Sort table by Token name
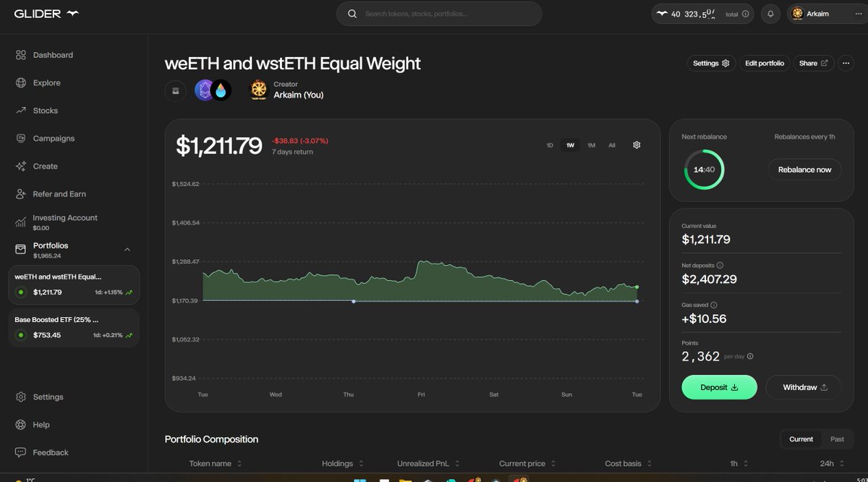 pyautogui.click(x=216, y=463)
